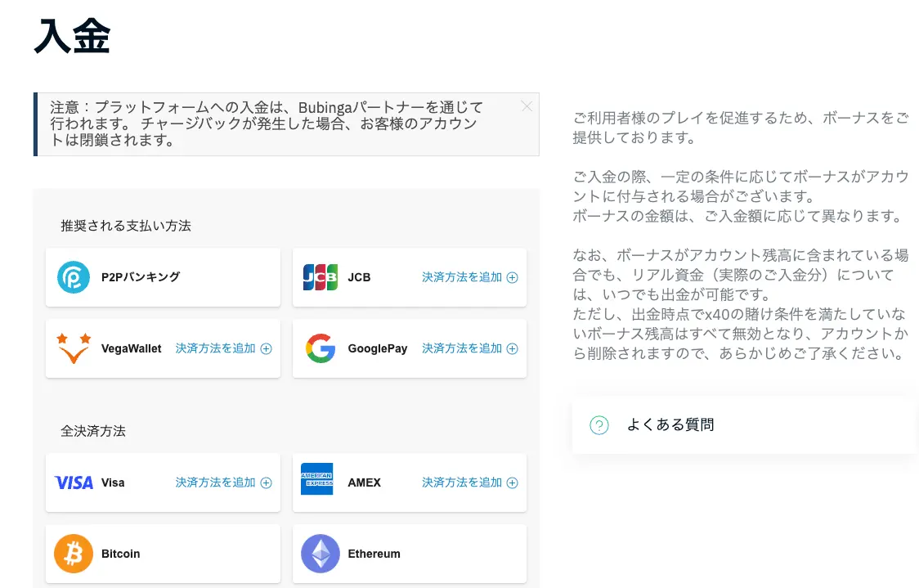This screenshot has height=588, width=919.
Task: Click the AMEX label text
Action: 364,483
